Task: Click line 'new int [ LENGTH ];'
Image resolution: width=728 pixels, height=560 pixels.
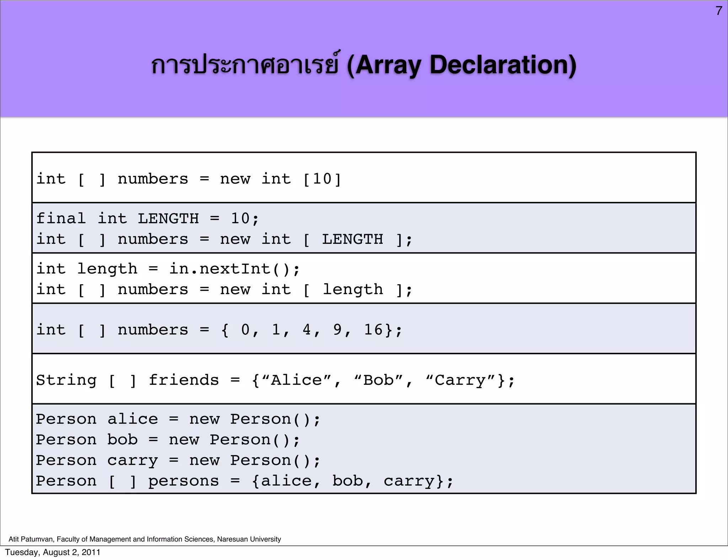Action: tap(316, 239)
